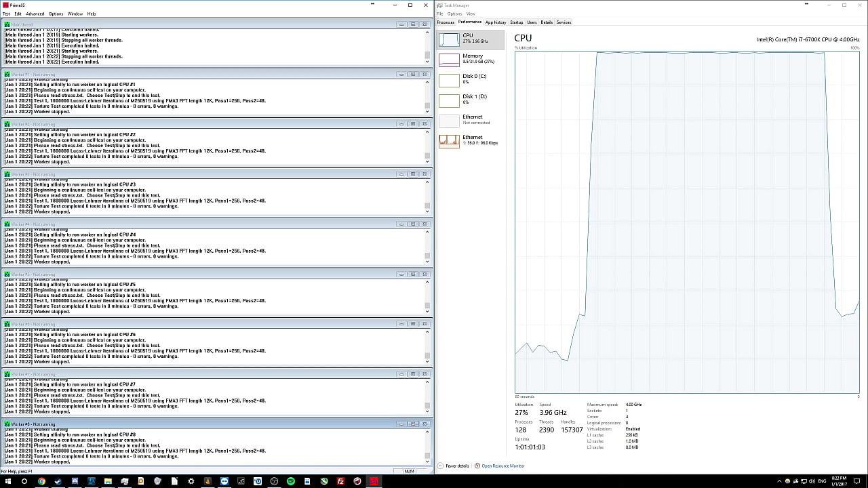Click the Open Resource Monitor link
The height and width of the screenshot is (488, 868).
tap(502, 466)
